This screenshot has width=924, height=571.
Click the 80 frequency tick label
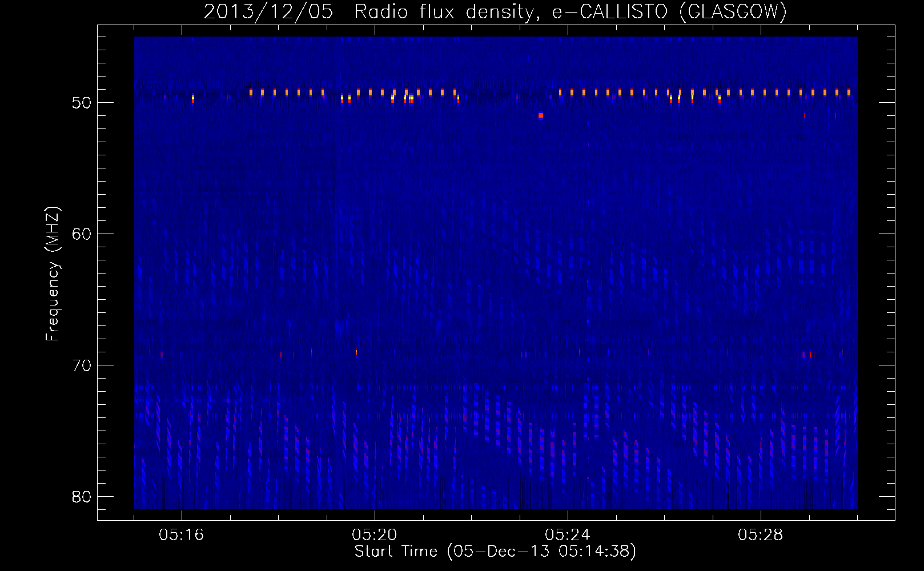coord(82,497)
